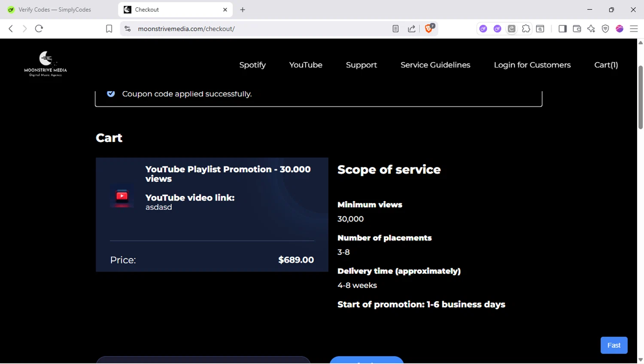The width and height of the screenshot is (644, 364).
Task: Open Brave Wallet icon
Action: (x=577, y=29)
